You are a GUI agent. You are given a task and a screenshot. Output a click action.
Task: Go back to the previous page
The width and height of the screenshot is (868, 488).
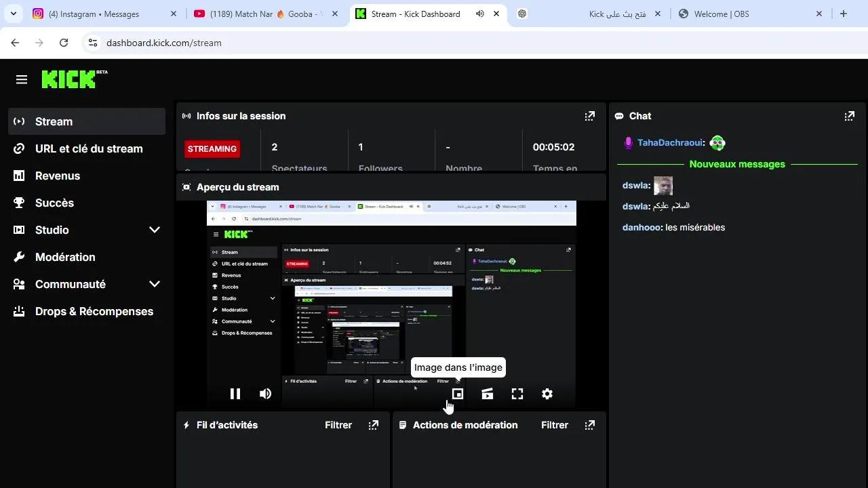coord(15,43)
